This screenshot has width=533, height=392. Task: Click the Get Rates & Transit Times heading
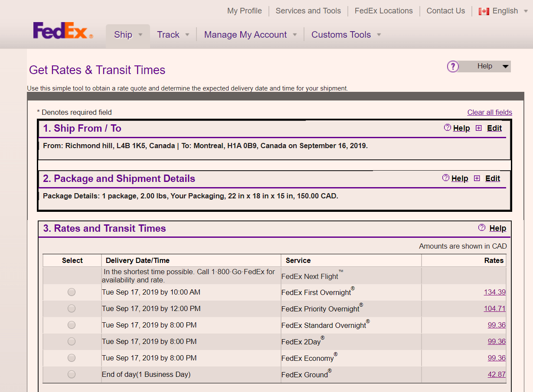(x=97, y=70)
